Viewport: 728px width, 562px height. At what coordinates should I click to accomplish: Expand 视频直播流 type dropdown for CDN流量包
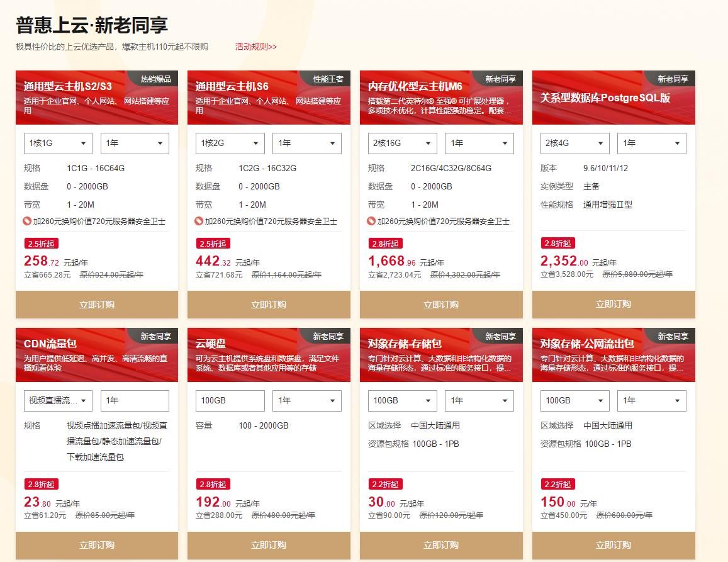tap(58, 400)
